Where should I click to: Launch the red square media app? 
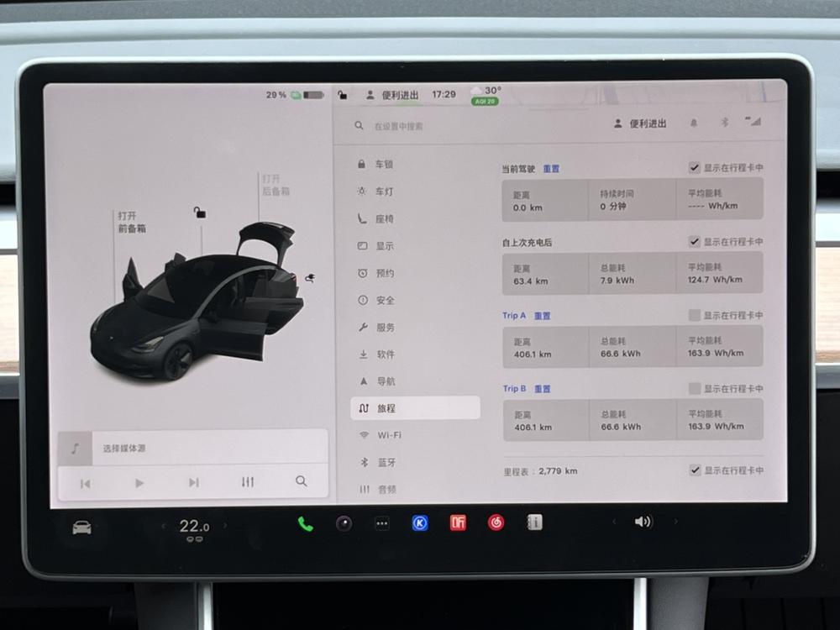point(458,522)
